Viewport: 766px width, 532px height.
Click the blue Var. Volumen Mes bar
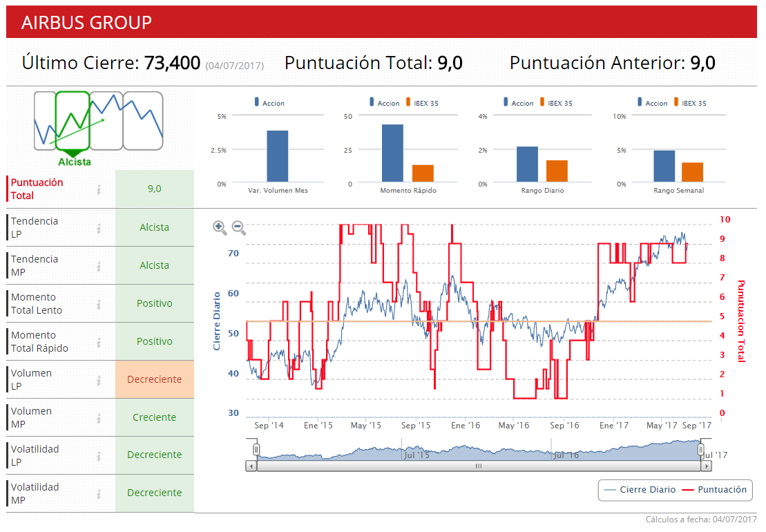(278, 156)
